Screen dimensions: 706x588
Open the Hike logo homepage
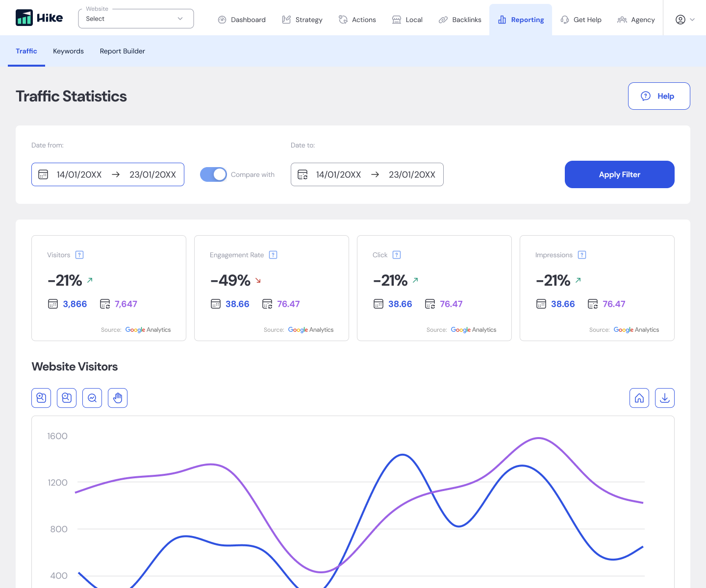coord(39,17)
